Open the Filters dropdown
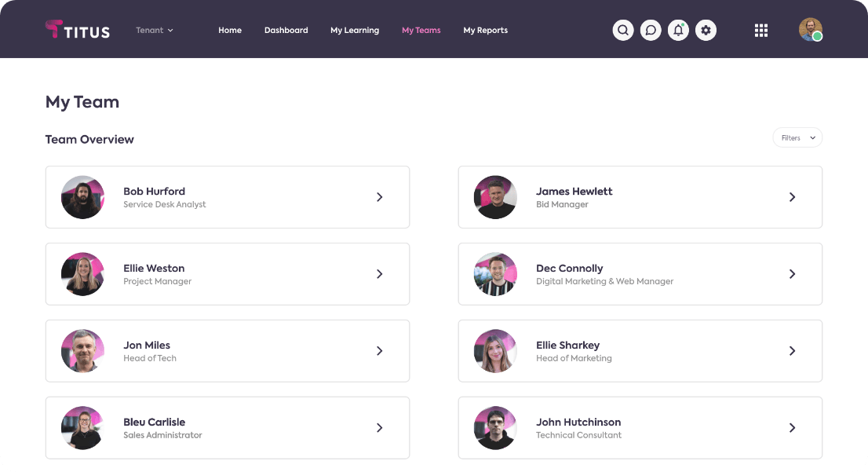This screenshot has width=868, height=472. pyautogui.click(x=797, y=137)
